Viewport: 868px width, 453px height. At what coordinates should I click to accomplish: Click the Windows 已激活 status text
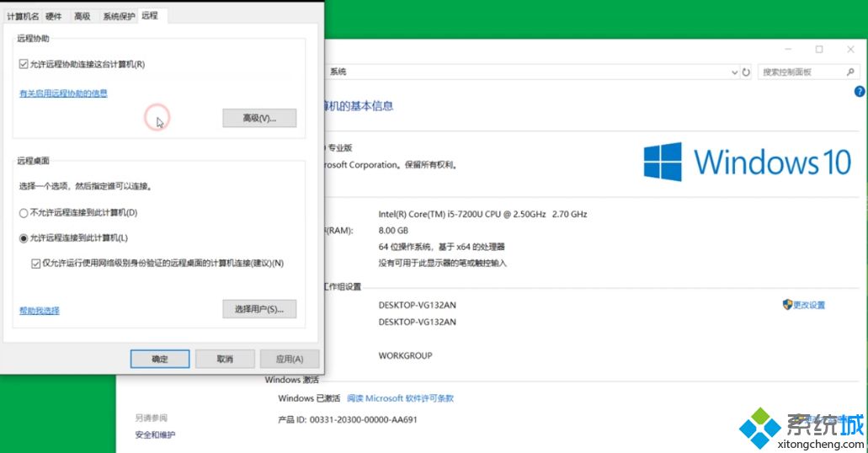[x=309, y=398]
